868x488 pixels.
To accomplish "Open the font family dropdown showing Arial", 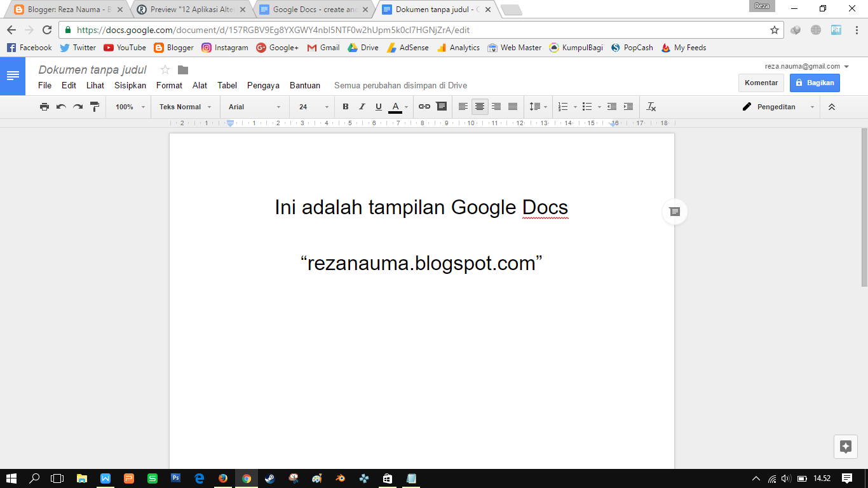I will tap(253, 106).
